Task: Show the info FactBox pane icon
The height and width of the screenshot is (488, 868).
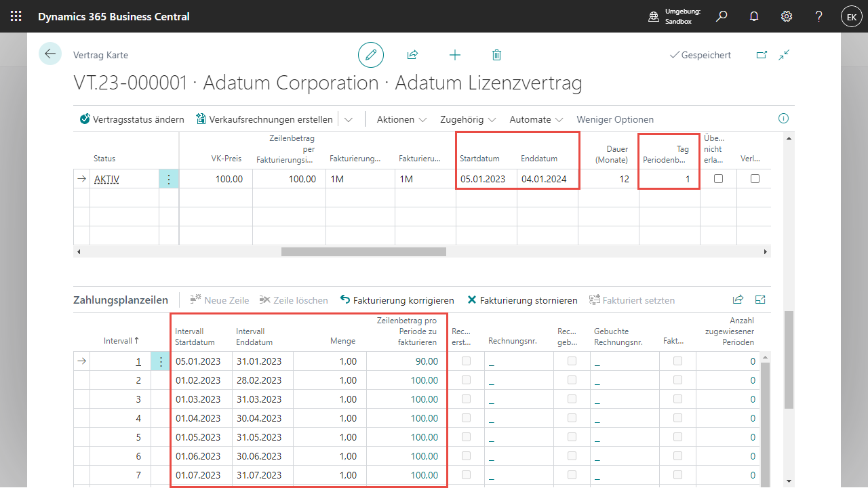Action: pos(784,119)
